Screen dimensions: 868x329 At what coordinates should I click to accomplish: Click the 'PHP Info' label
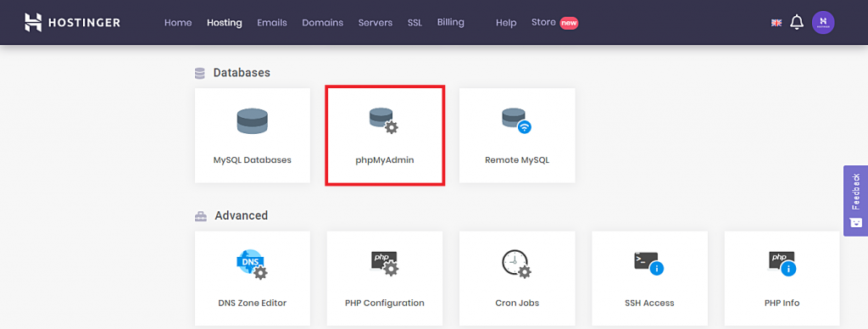tap(782, 303)
